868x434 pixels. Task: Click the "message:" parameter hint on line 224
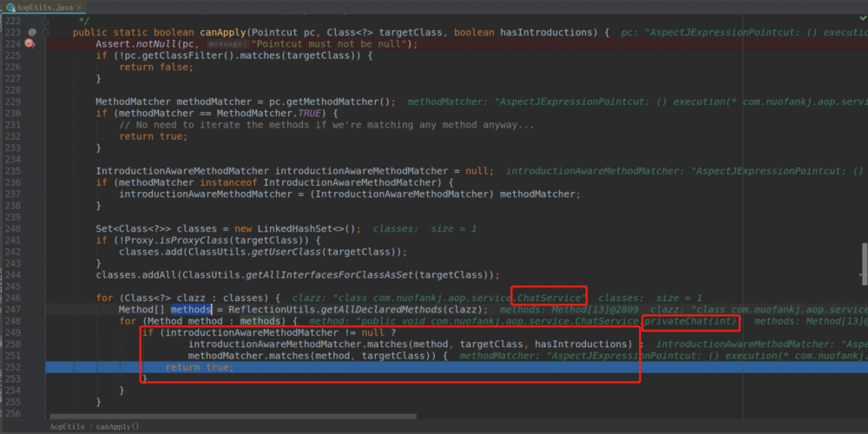[227, 43]
